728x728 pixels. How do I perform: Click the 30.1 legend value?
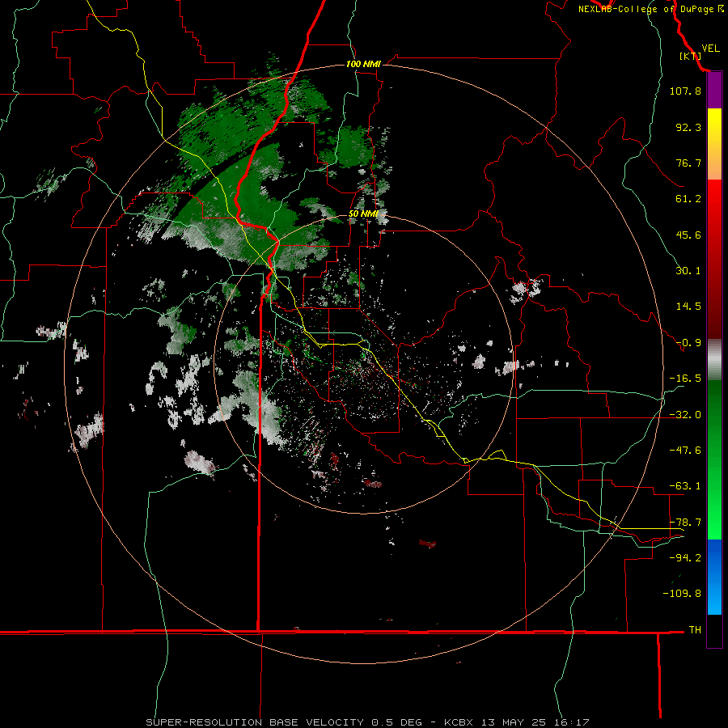[688, 271]
